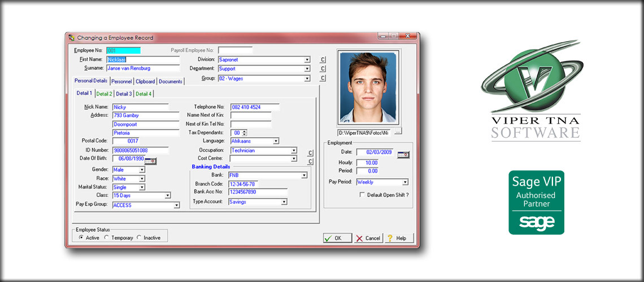Click the C button beside Occupation
This screenshot has width=644, height=282.
click(311, 153)
